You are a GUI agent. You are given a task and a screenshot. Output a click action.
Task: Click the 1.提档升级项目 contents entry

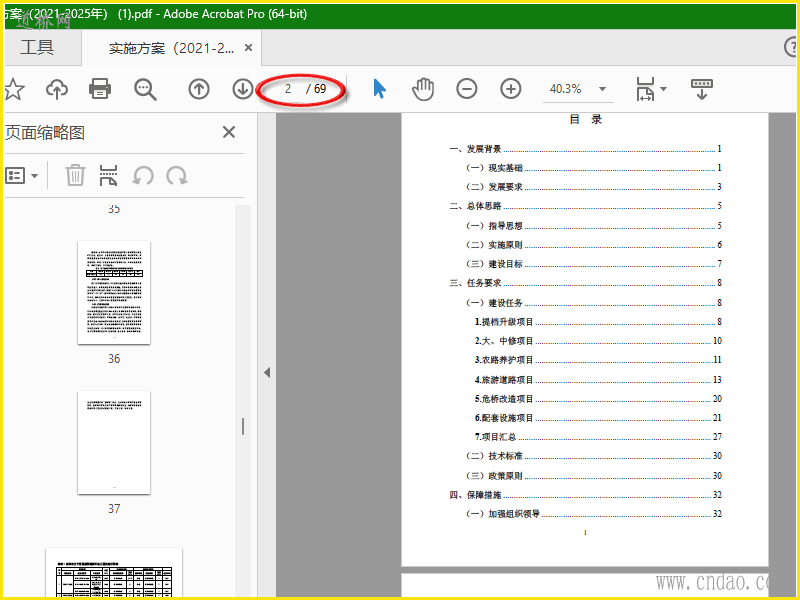tap(598, 321)
